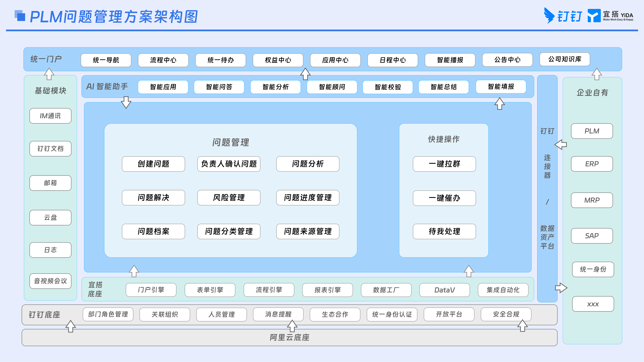Select the 关联组织 box

165,314
